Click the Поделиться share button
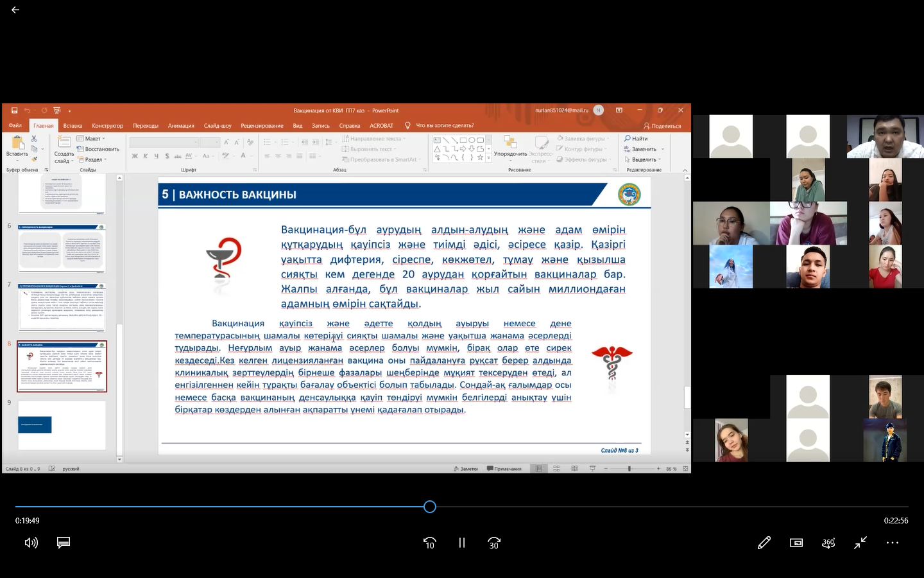This screenshot has height=578, width=924. pyautogui.click(x=662, y=126)
